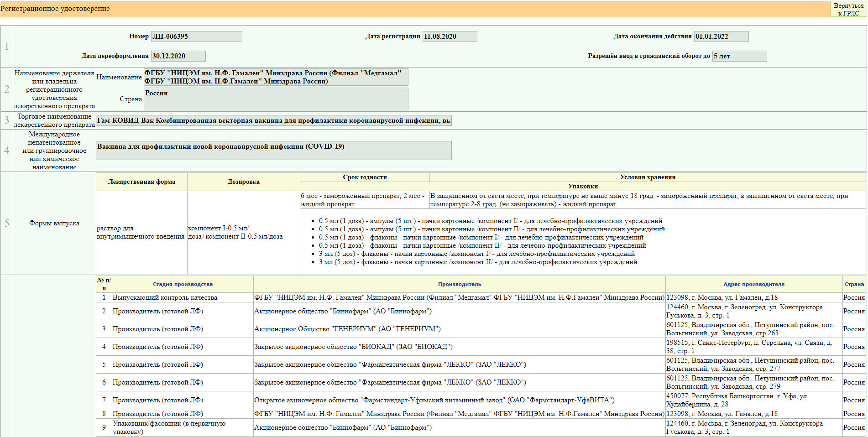Click 'раствор для внутримышечного введения' cell
The height and width of the screenshot is (437, 868).
(x=141, y=232)
